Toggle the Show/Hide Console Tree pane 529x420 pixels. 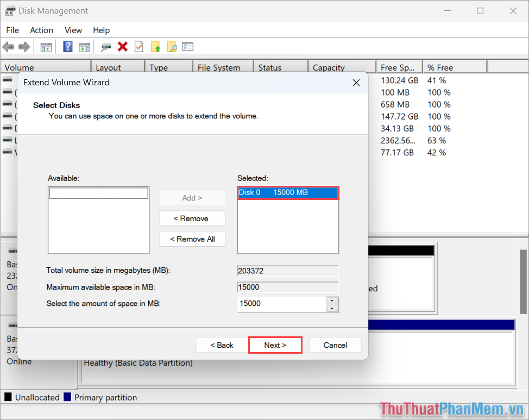coord(46,47)
